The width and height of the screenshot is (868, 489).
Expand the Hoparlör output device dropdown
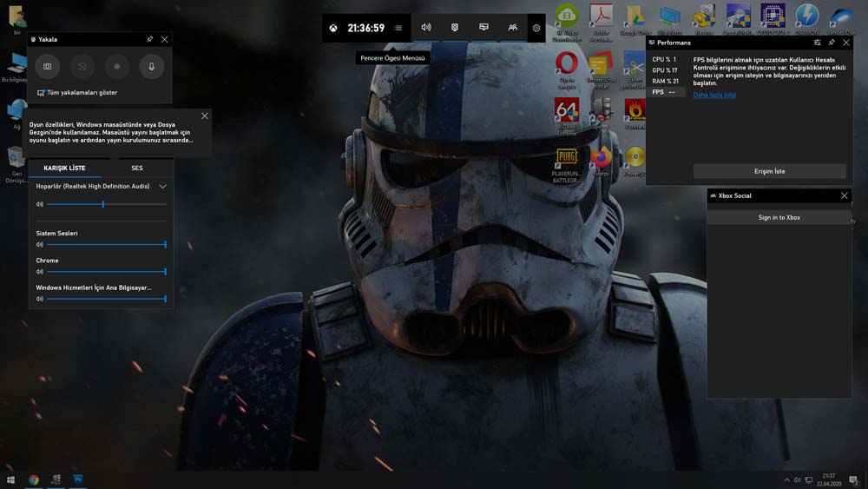point(162,187)
